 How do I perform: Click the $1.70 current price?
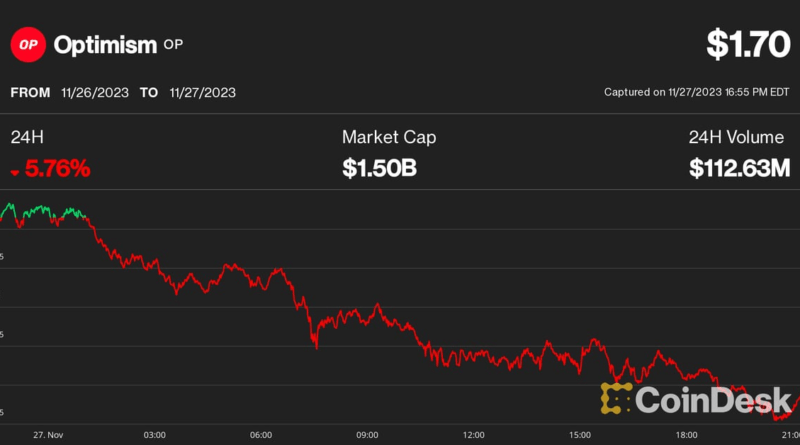click(x=745, y=44)
